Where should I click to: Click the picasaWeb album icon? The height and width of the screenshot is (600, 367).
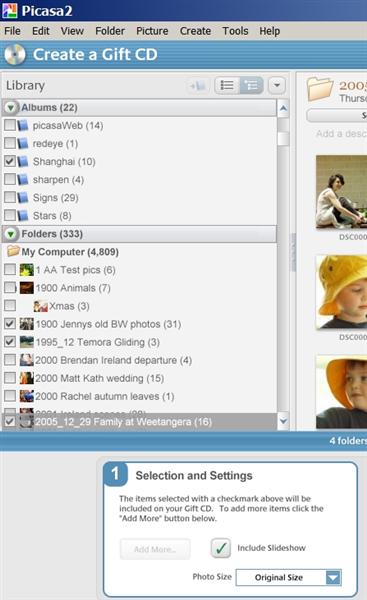tap(23, 125)
